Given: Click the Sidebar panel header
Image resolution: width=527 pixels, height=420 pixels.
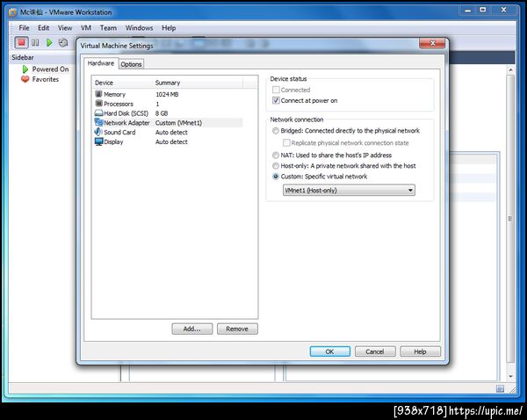Looking at the screenshot, I should point(41,57).
